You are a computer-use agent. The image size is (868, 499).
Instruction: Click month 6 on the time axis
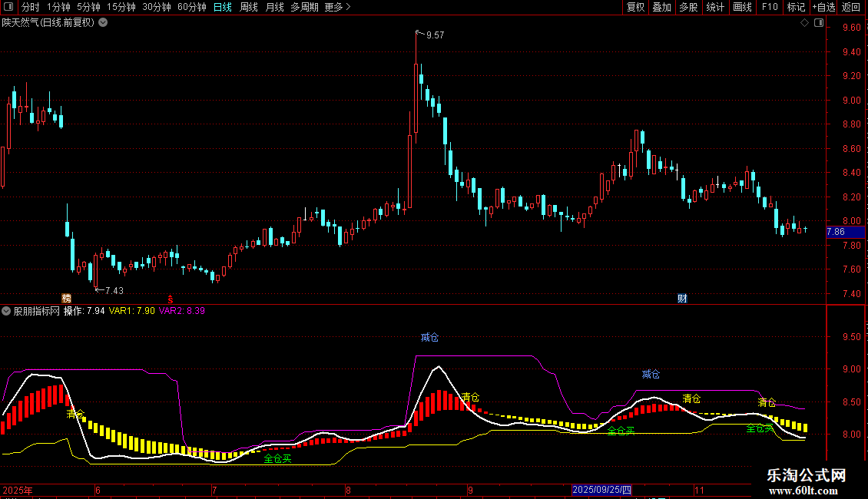tap(98, 490)
